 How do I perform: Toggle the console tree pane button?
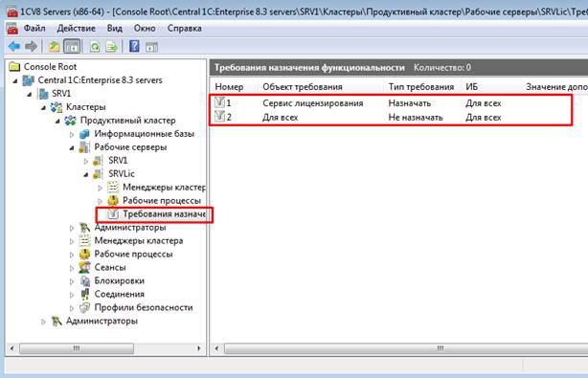(x=72, y=47)
